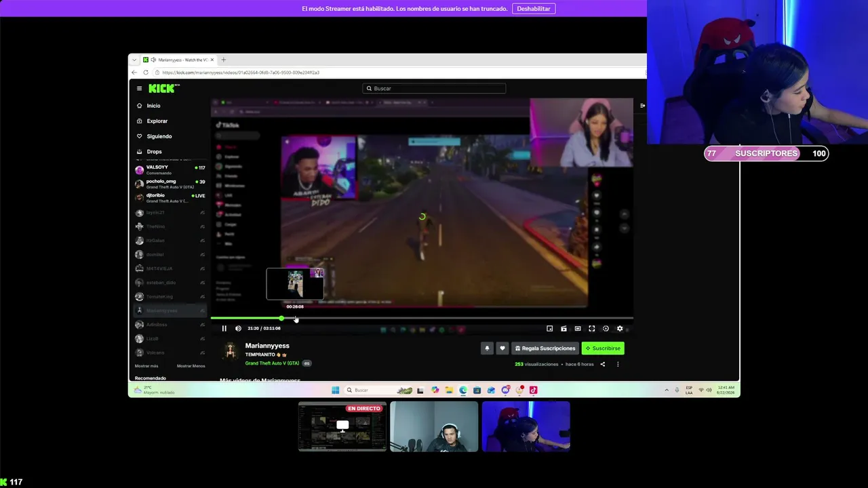
Task: Share the video using the share icon
Action: (602, 365)
